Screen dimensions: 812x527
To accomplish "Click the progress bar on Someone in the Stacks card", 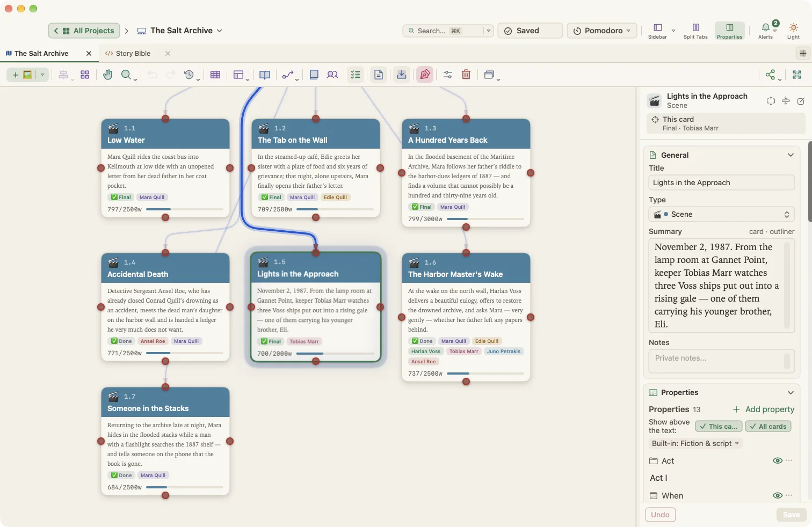I will 184,487.
